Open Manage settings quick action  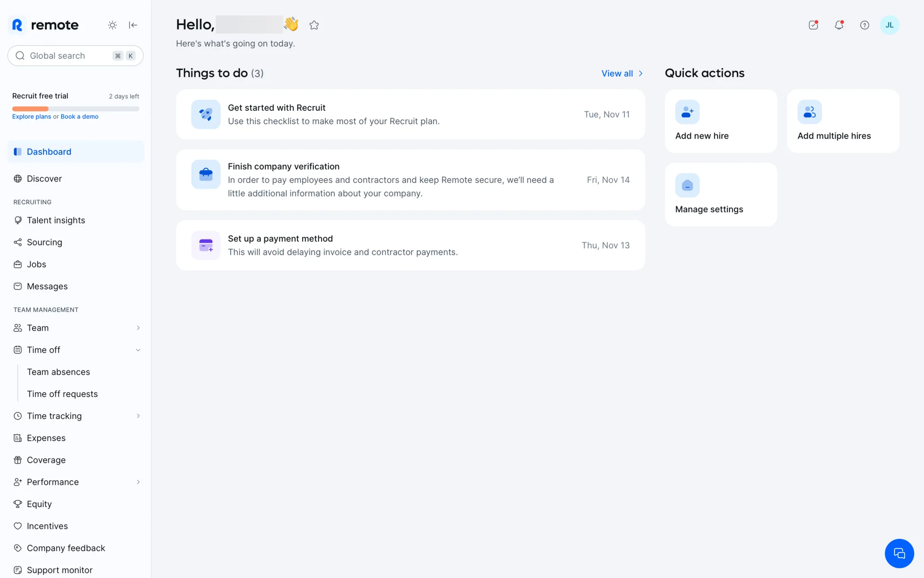(x=720, y=195)
